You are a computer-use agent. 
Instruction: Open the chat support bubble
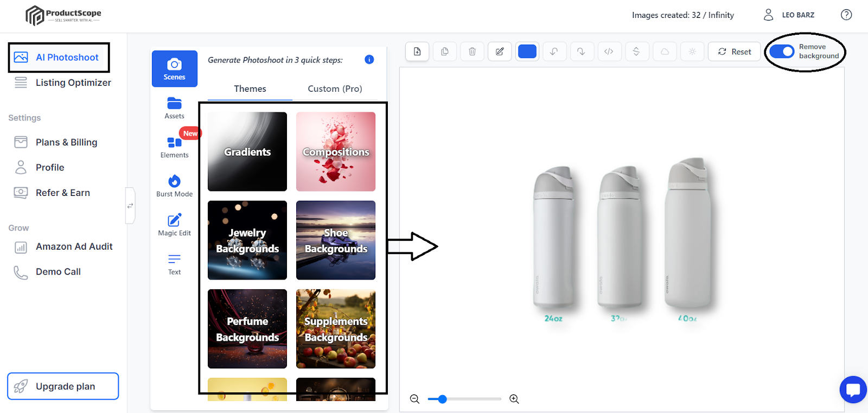(853, 390)
